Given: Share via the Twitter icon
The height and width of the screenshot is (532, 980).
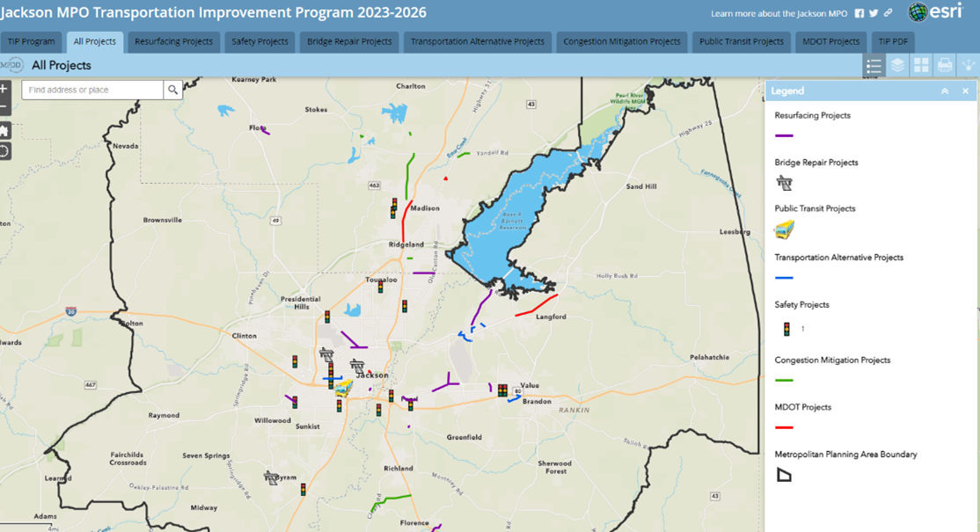Looking at the screenshot, I should (874, 13).
